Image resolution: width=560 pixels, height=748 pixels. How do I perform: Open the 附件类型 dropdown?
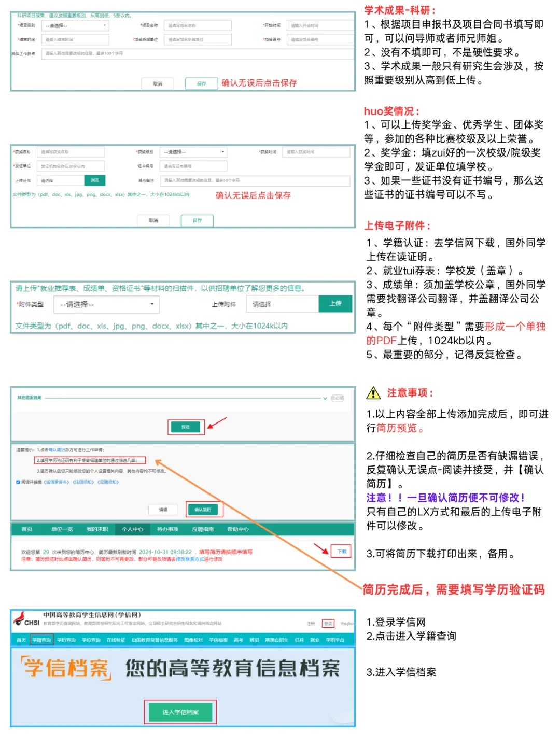tap(106, 304)
